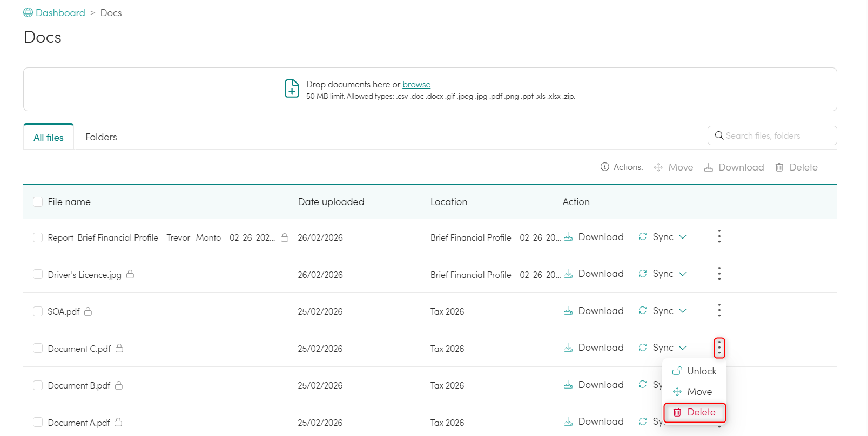The height and width of the screenshot is (436, 868).
Task: Toggle the select-all checkbox beside File name
Action: 38,202
